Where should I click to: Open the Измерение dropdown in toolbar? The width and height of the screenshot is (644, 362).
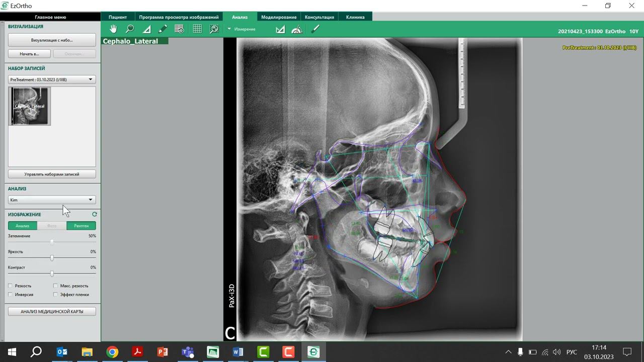tap(242, 29)
